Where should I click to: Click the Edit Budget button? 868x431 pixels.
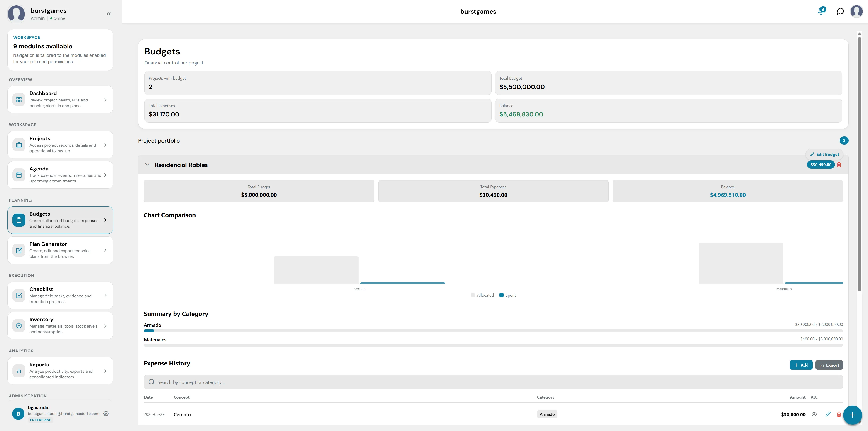click(x=824, y=155)
